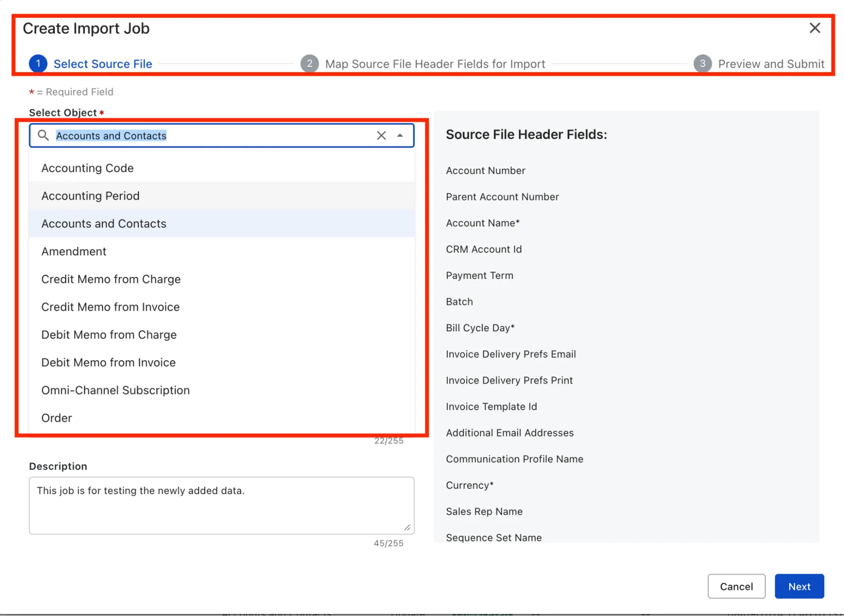Click the CRM Account Id field
Screen dimensions: 844x616
coord(484,249)
